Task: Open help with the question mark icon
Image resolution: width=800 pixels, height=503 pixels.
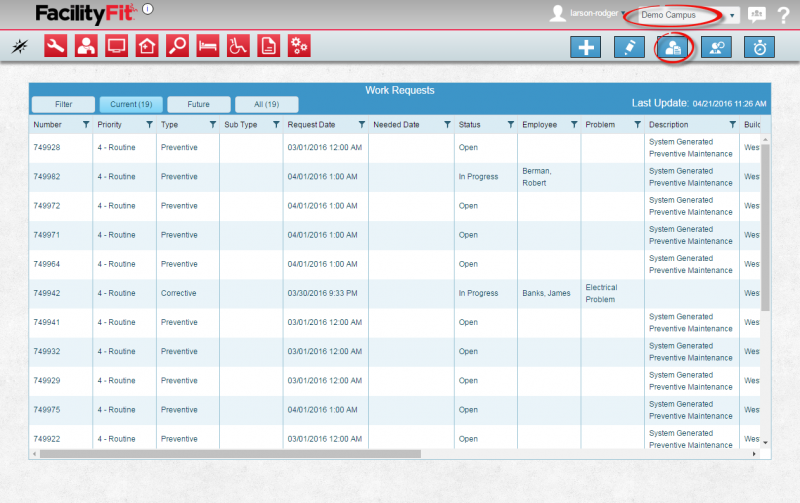Action: (x=784, y=15)
